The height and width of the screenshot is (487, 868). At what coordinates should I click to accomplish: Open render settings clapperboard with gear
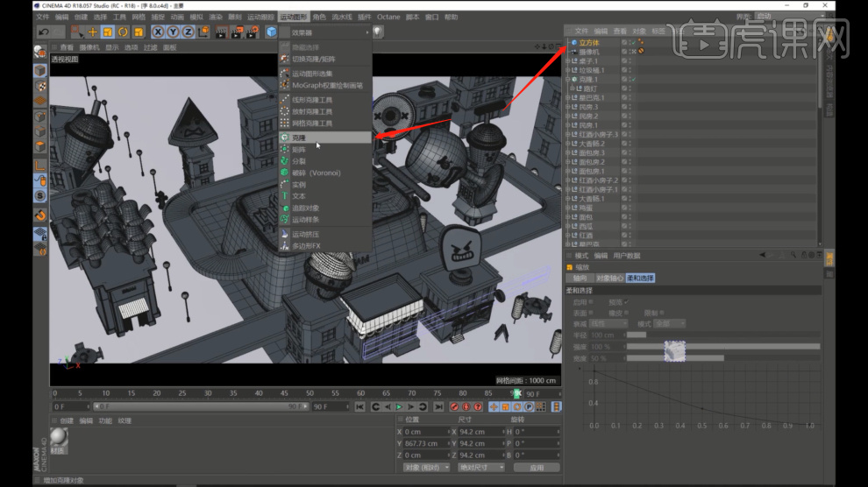coord(253,32)
